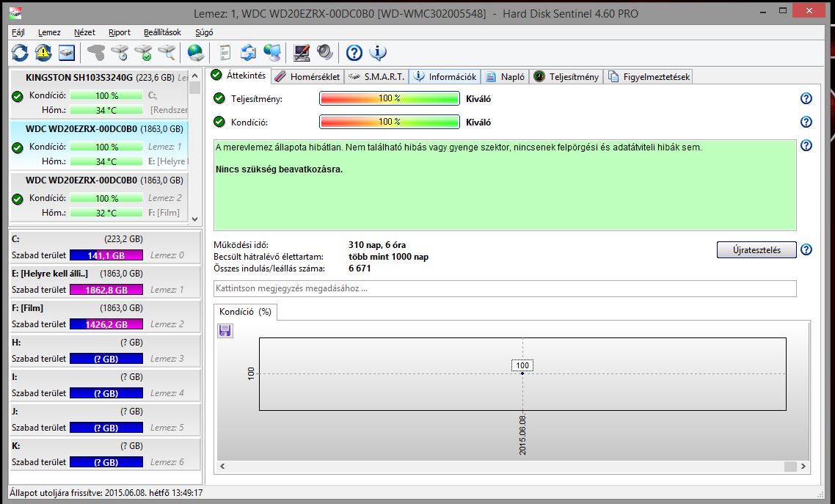Click the Hard Disk Sentinel title bar icon
The image size is (835, 504).
pos(15,12)
